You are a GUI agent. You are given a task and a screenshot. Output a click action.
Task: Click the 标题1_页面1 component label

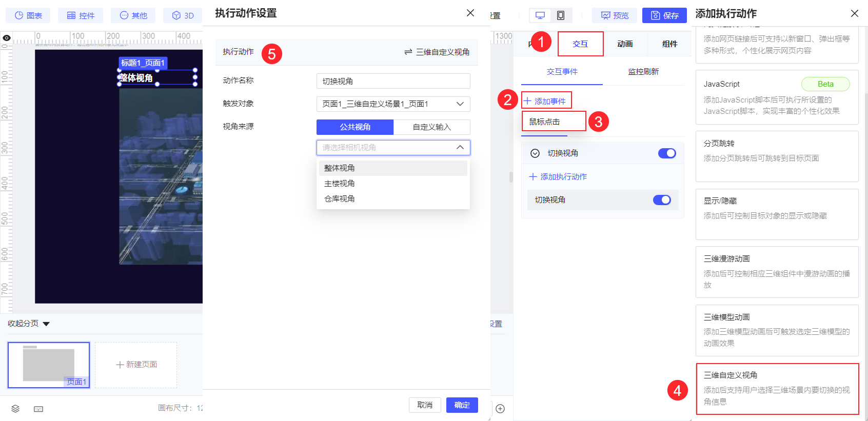pos(143,63)
